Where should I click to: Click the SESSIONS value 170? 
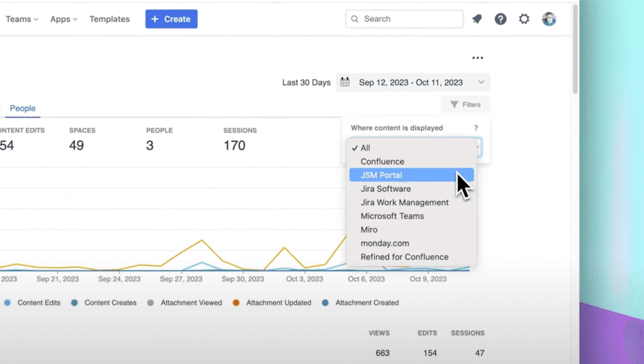tap(234, 145)
